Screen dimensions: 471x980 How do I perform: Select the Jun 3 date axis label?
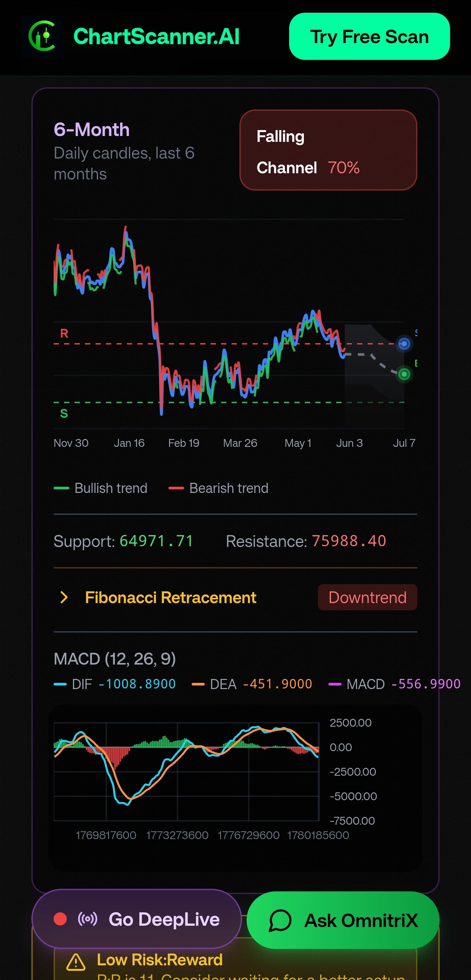coord(349,443)
